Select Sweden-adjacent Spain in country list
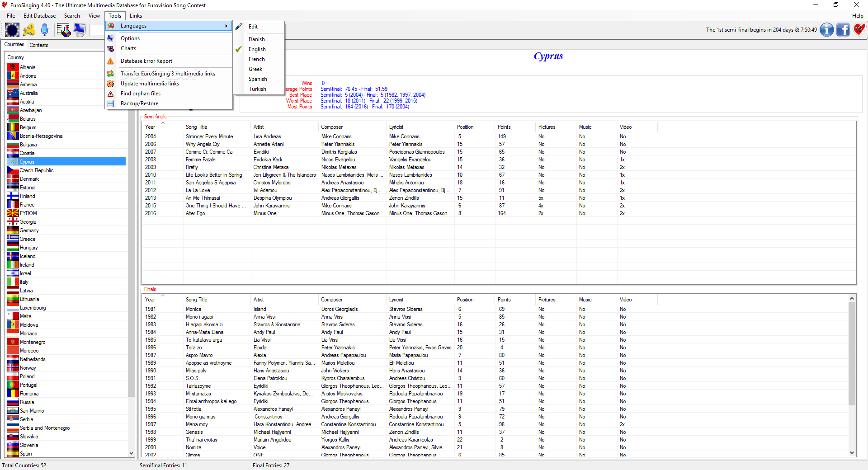 tap(66, 453)
